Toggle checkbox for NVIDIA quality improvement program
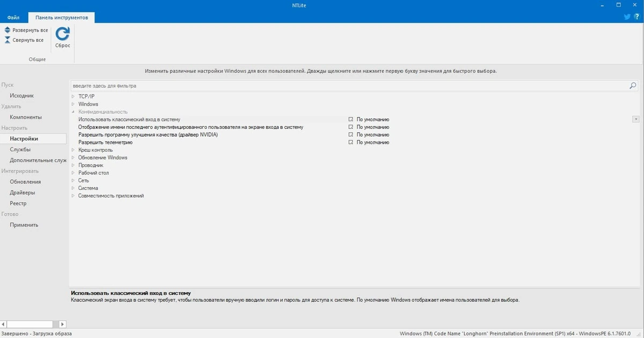This screenshot has width=644, height=338. pos(350,135)
